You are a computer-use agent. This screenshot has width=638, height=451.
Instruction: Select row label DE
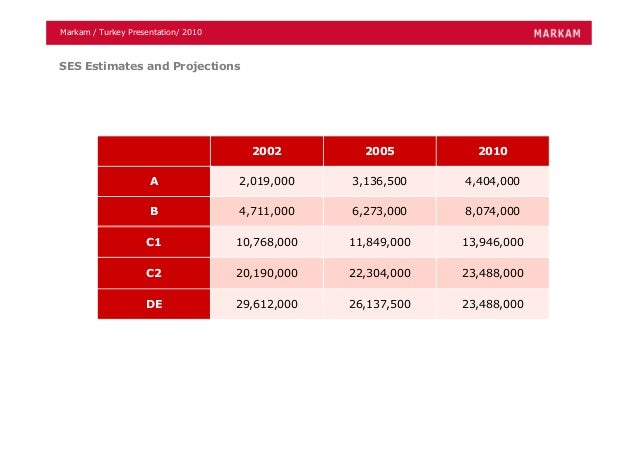point(154,304)
